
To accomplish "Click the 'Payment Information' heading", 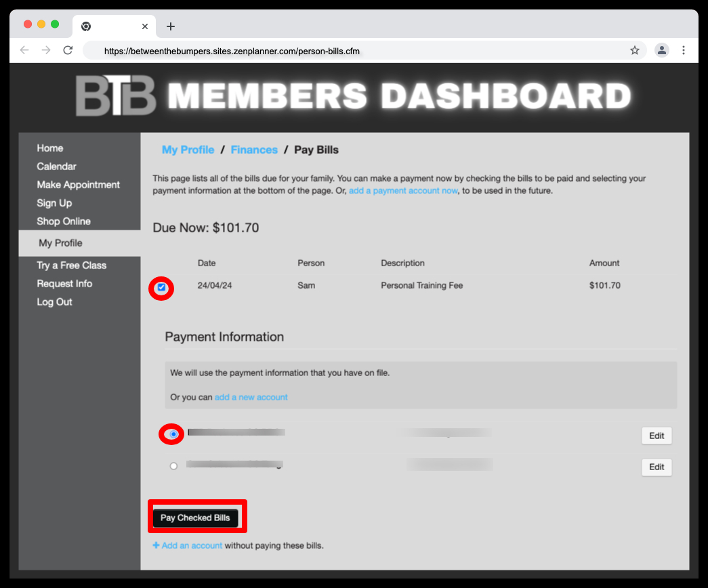I will click(224, 337).
